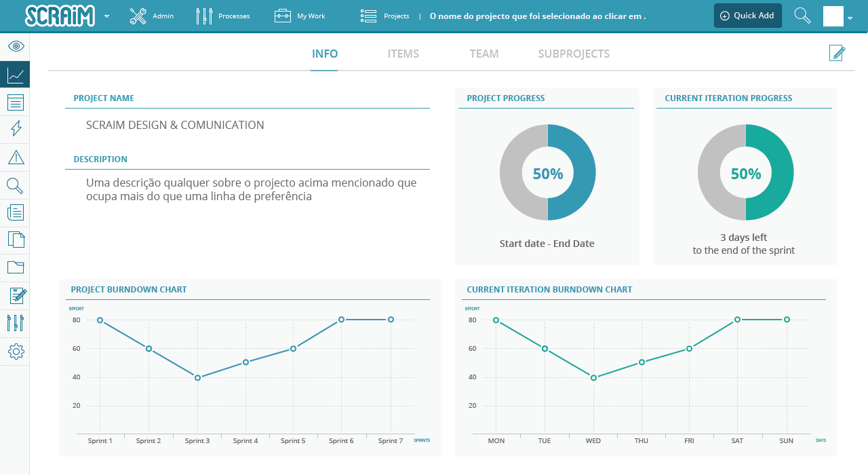Image resolution: width=868 pixels, height=475 pixels.
Task: Click the white user avatar thumbnail
Action: click(x=832, y=15)
